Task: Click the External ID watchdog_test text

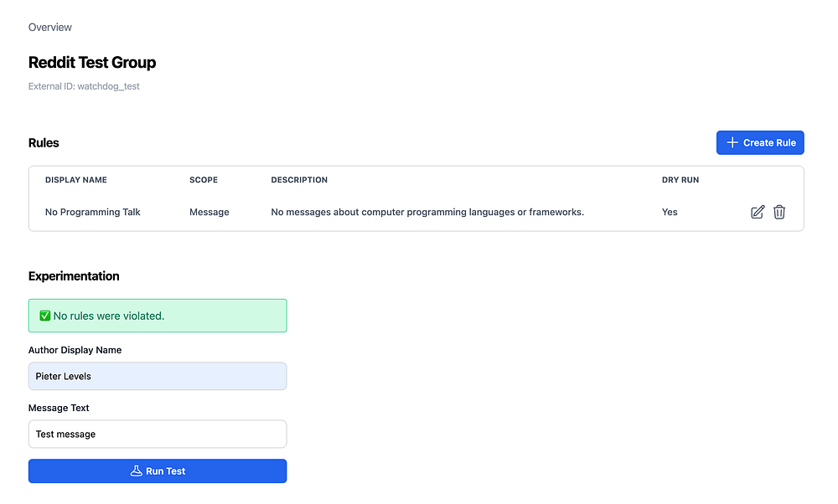Action: click(x=84, y=86)
